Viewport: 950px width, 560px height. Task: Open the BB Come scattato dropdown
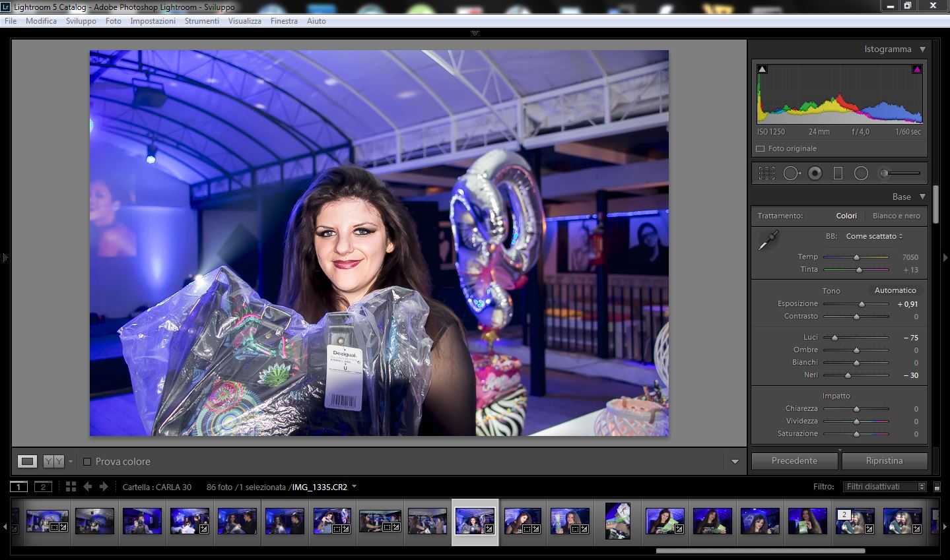(x=873, y=235)
